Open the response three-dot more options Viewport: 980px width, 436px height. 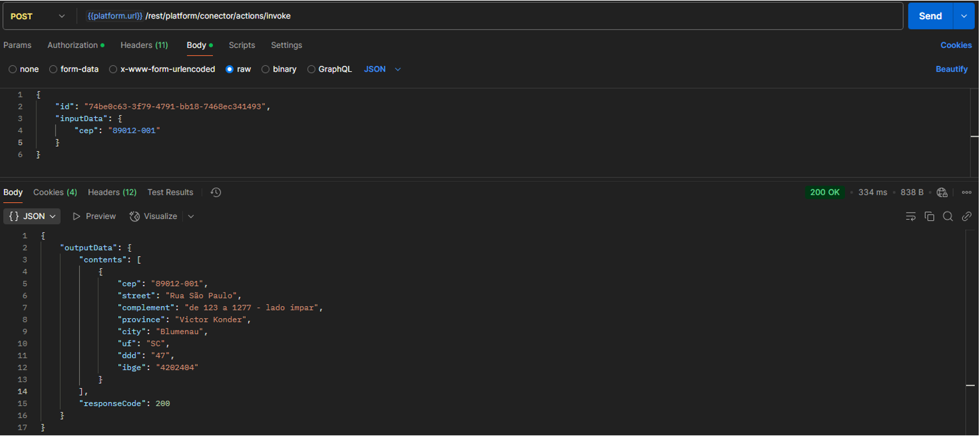coord(967,192)
